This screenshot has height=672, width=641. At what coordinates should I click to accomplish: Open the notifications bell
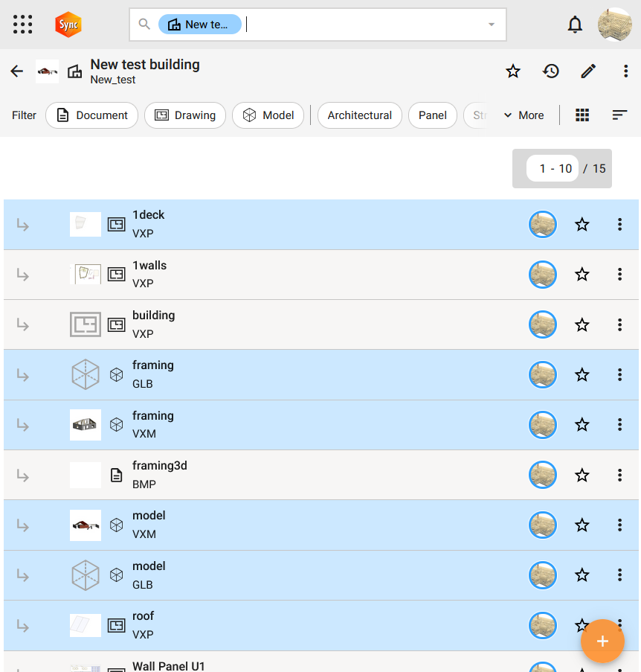575,25
